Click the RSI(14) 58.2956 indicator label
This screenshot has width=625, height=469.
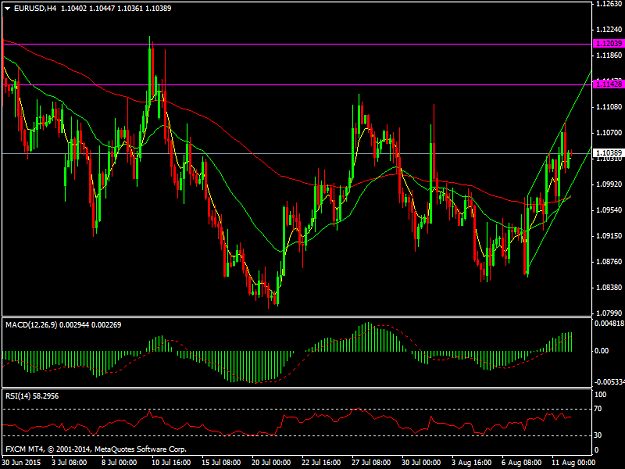32,396
